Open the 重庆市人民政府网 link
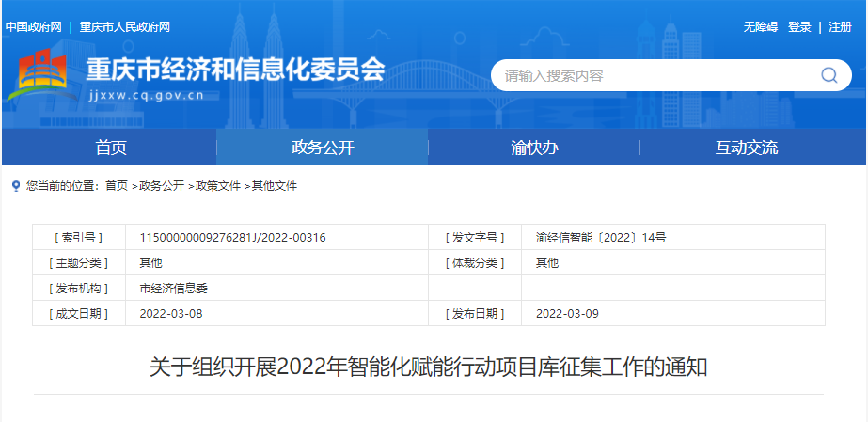The width and height of the screenshot is (868, 422). 125,27
